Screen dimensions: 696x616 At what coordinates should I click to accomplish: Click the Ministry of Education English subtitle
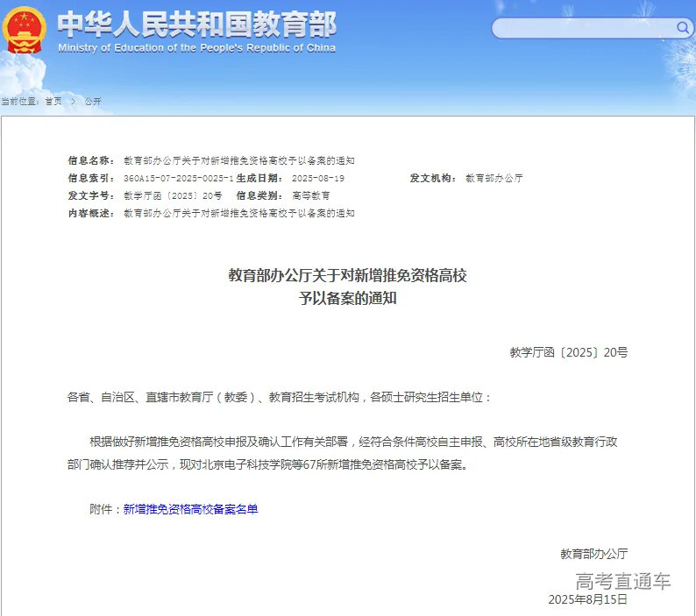point(196,48)
